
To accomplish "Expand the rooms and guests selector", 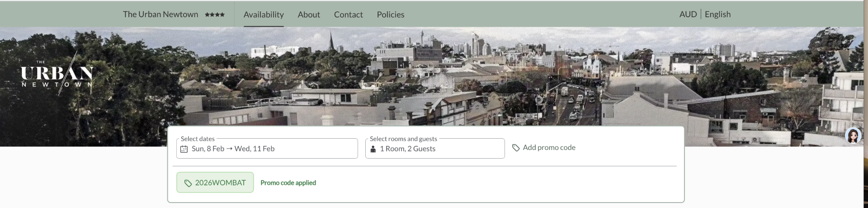I will (434, 149).
